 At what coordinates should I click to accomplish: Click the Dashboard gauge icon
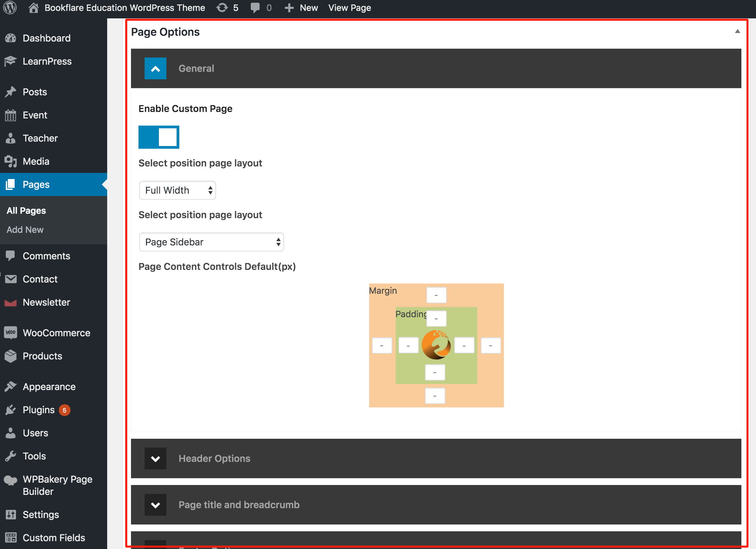(x=11, y=38)
